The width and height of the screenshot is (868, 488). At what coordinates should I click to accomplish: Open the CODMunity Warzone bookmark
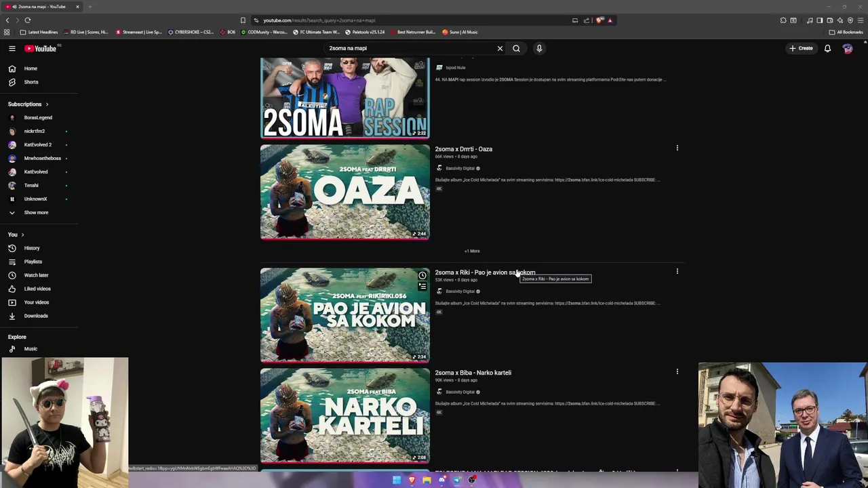(264, 32)
